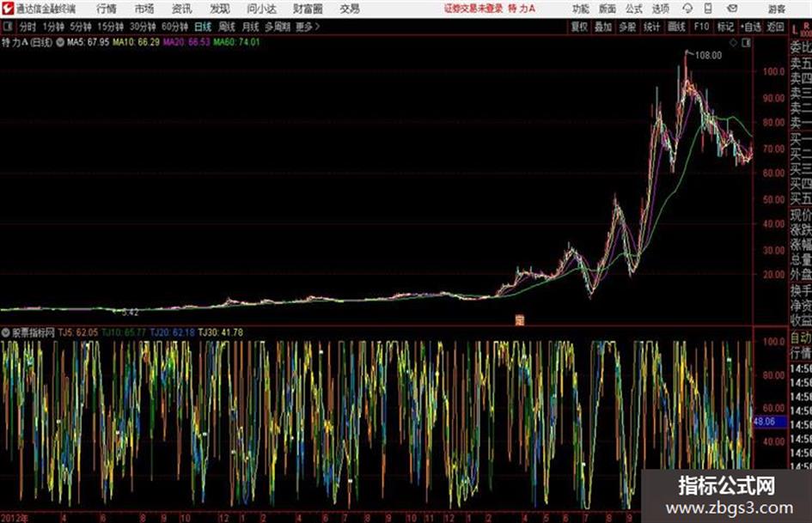The height and width of the screenshot is (523, 812).
Task: Click the orange 定 event marker
Action: click(519, 320)
